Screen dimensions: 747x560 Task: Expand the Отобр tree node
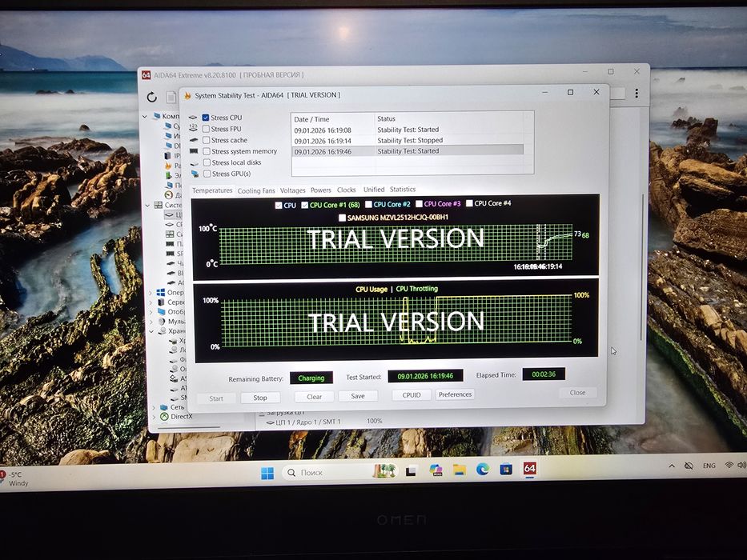click(x=151, y=312)
